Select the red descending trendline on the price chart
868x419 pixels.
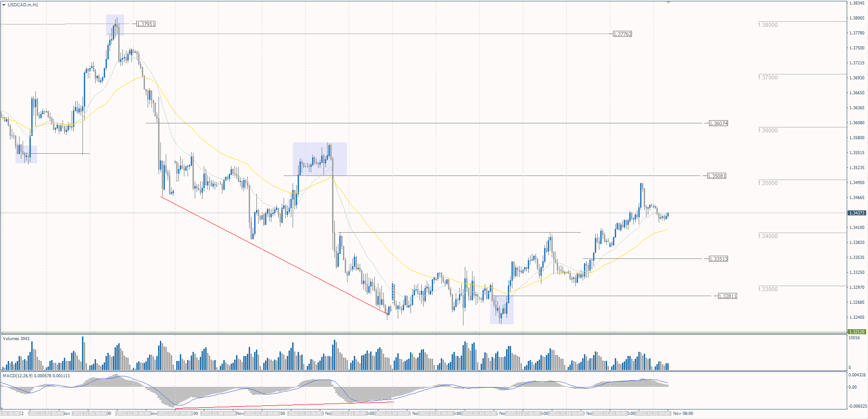pyautogui.click(x=275, y=255)
